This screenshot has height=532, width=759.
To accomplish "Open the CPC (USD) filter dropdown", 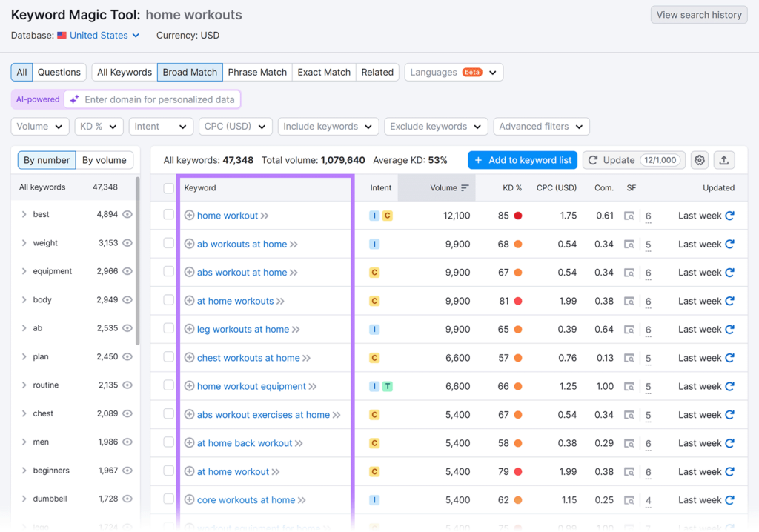I will (235, 127).
